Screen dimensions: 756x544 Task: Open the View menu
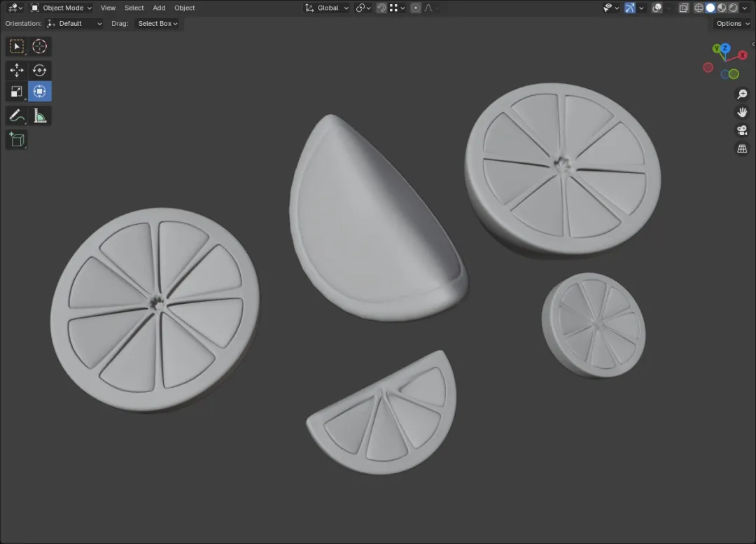[108, 8]
